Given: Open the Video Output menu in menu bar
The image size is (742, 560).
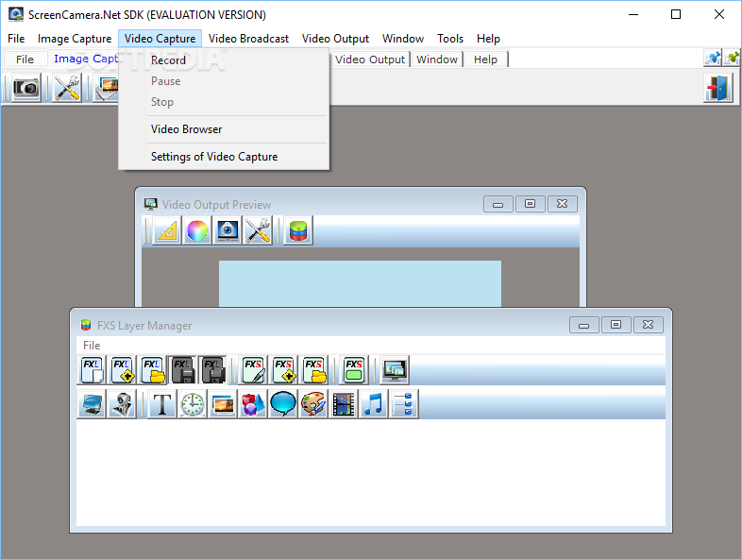Looking at the screenshot, I should click(x=335, y=39).
